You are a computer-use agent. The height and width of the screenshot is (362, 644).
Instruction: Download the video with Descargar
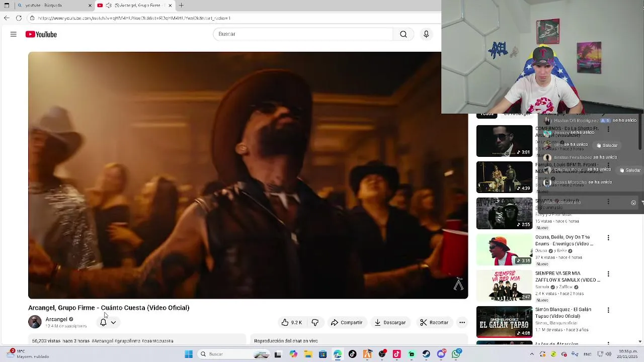point(390,322)
